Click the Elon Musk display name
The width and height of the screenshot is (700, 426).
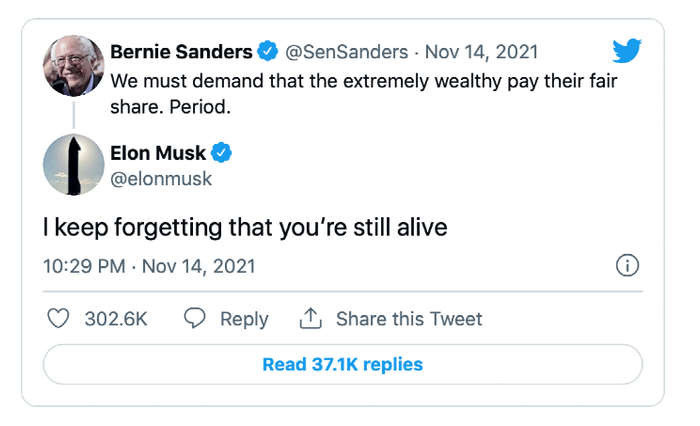(158, 153)
